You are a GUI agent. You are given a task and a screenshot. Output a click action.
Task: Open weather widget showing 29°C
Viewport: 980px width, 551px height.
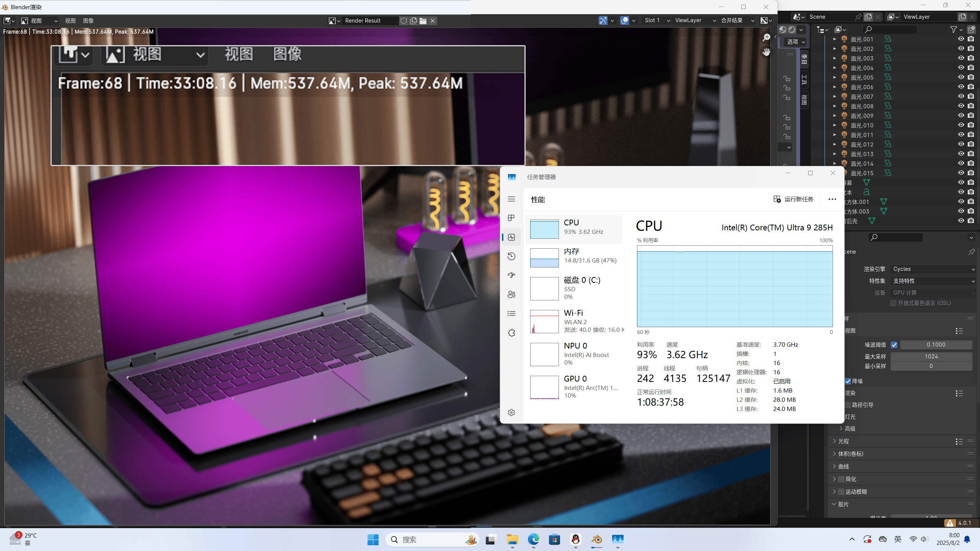[x=24, y=539]
